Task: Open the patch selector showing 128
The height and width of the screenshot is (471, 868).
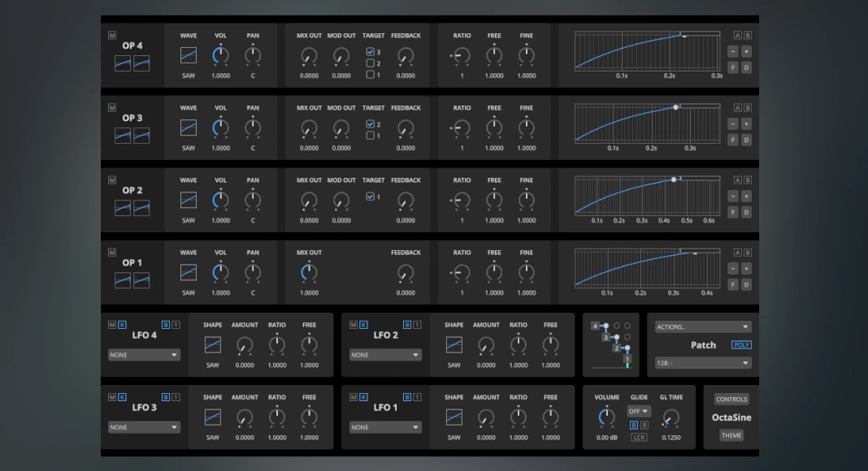Action: pyautogui.click(x=703, y=363)
